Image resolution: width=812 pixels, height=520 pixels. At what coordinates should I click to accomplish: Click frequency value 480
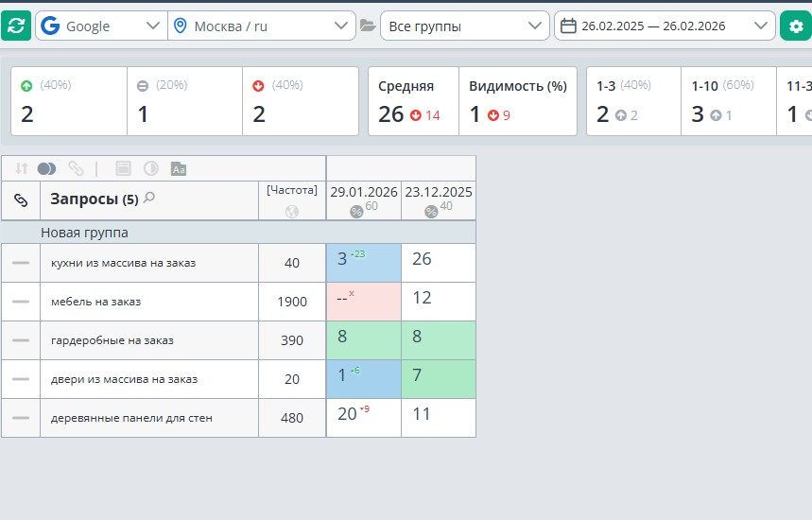click(292, 418)
